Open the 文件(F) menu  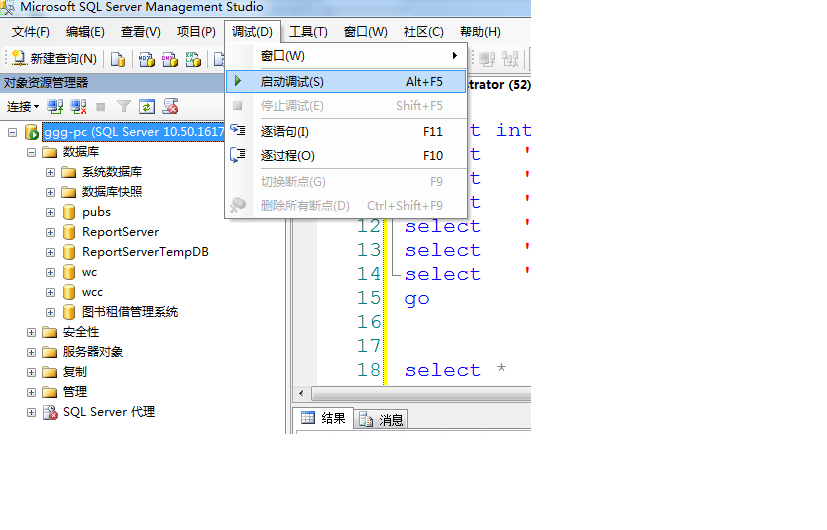point(31,32)
